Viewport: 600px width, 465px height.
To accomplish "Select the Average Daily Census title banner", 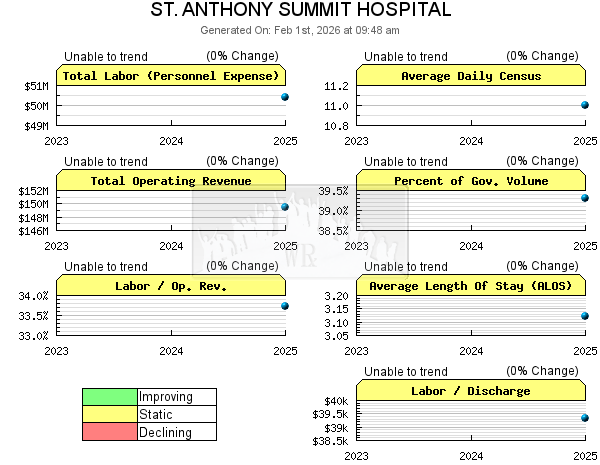I will click(x=471, y=76).
